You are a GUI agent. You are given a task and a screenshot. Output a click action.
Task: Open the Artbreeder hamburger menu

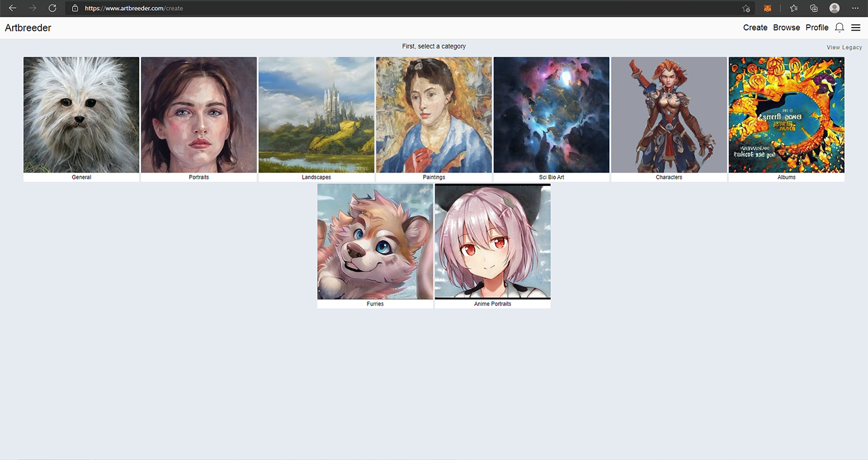point(856,28)
